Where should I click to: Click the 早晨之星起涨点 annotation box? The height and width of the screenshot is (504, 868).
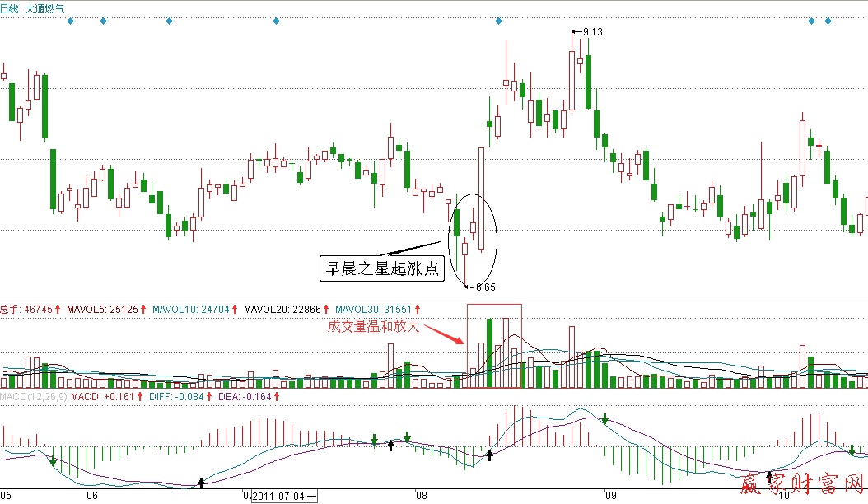[381, 268]
